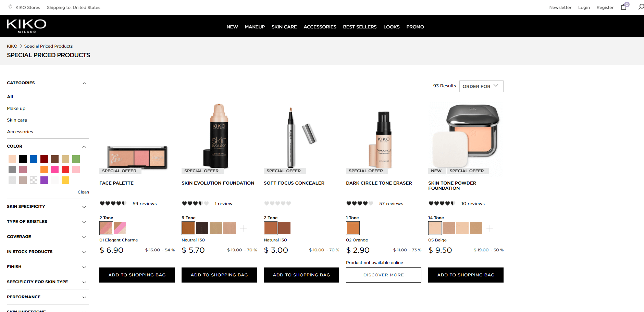Go to KIKO in the breadcrumb
This screenshot has width=644, height=312.
(x=12, y=46)
